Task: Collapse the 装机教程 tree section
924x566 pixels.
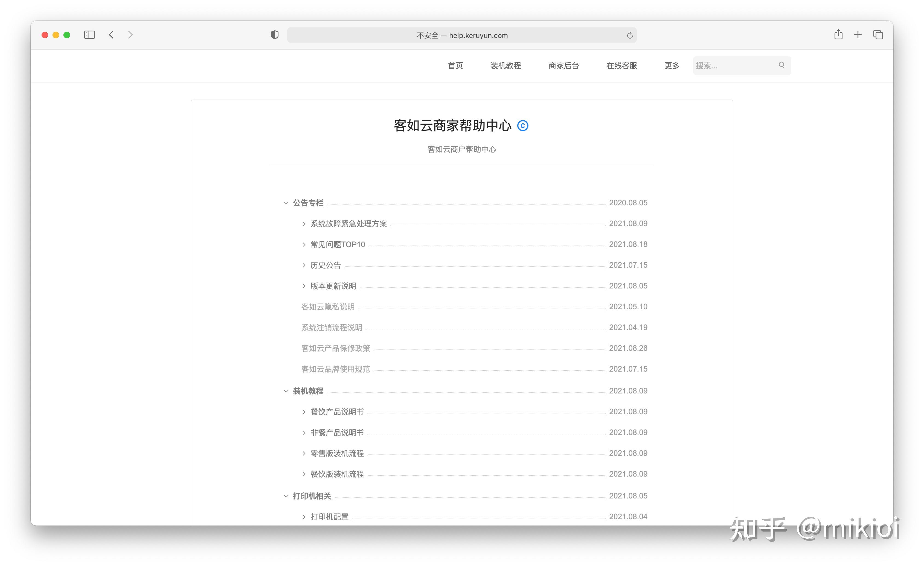Action: coord(286,391)
